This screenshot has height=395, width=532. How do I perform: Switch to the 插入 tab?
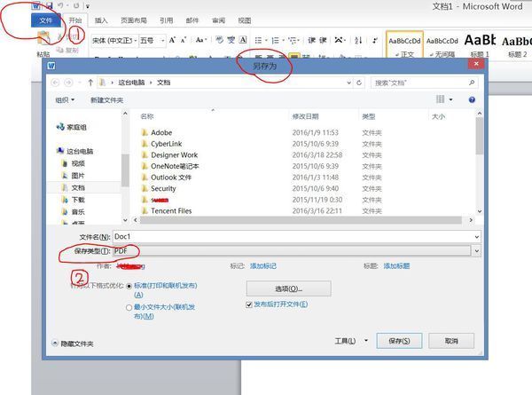pos(101,20)
